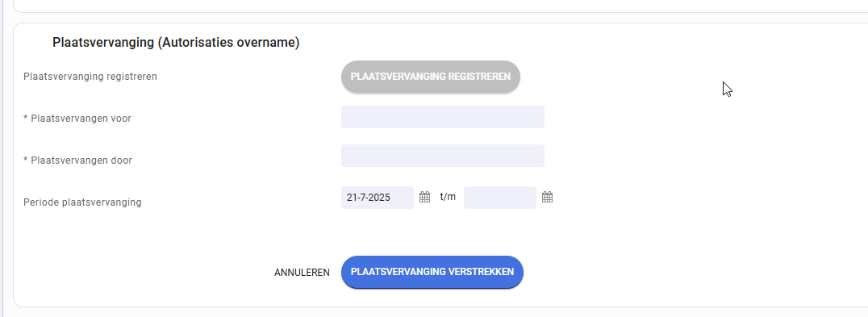
Task: Click the purple sidebar strip at left edge
Action: [2, 158]
